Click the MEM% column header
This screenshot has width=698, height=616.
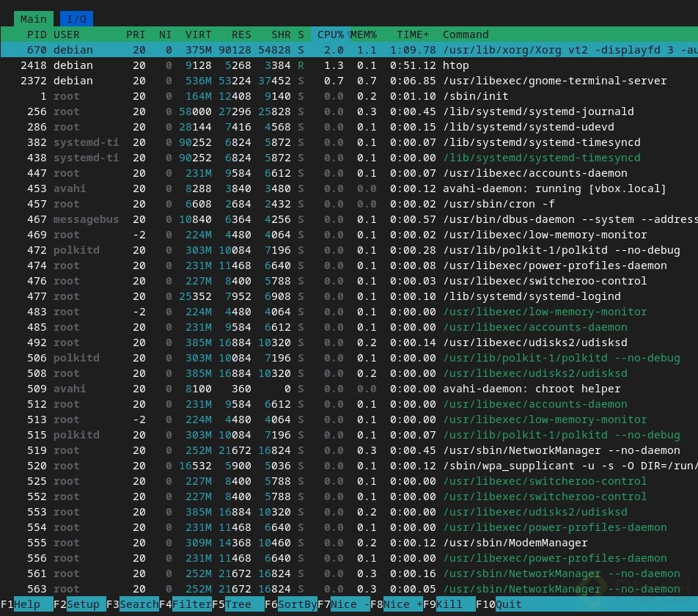click(x=363, y=34)
